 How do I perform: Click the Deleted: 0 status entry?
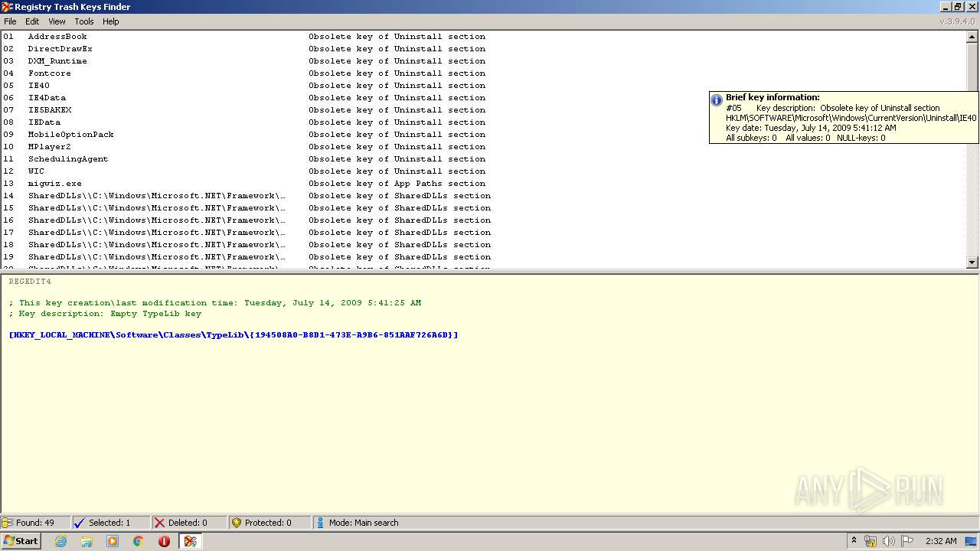click(x=188, y=523)
